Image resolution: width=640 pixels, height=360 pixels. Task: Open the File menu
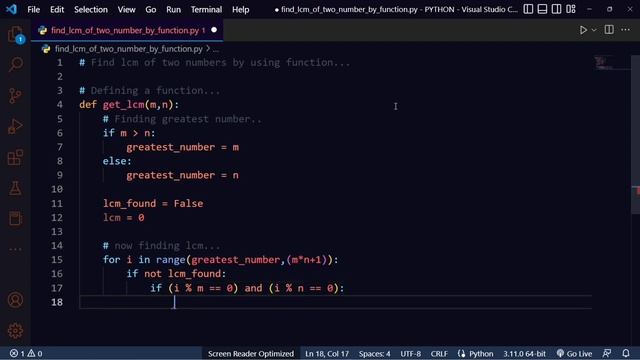(33, 9)
